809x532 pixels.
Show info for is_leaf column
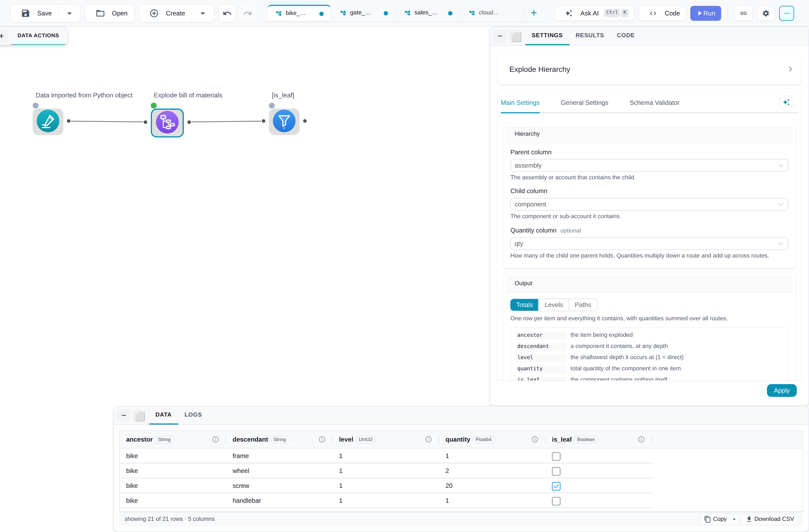pos(641,439)
